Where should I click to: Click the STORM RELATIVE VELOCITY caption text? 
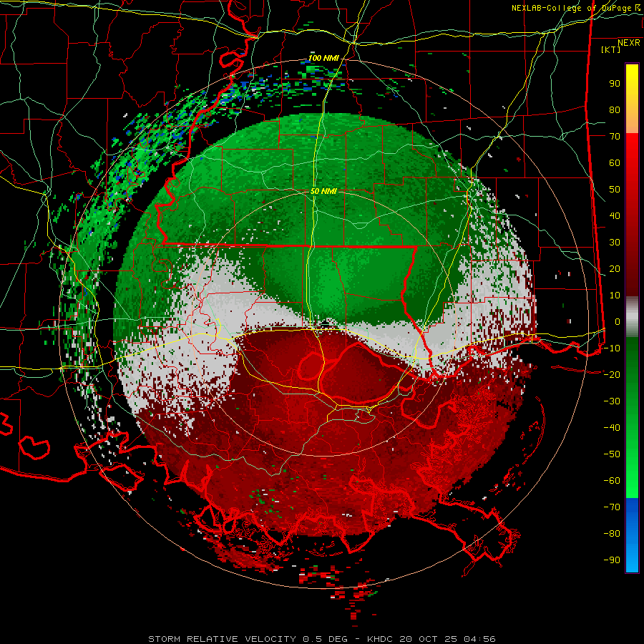[222, 639]
